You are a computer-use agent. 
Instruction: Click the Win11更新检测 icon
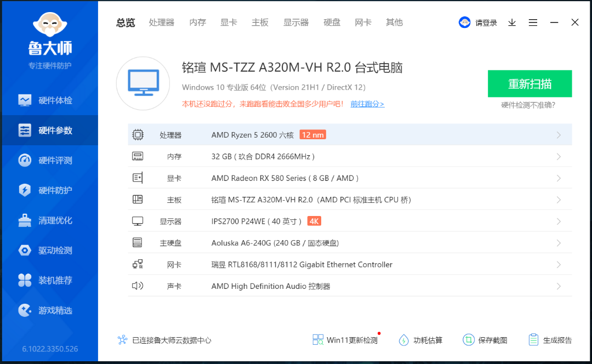tap(318, 340)
